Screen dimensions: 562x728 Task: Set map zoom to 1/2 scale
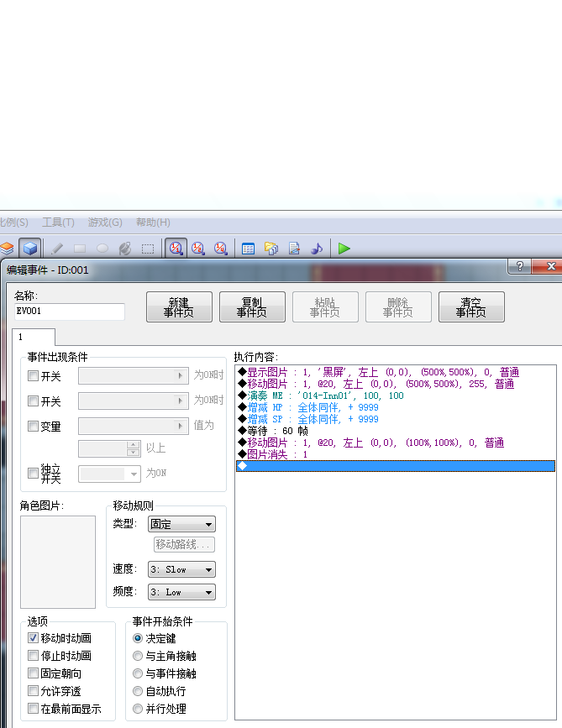pos(198,249)
